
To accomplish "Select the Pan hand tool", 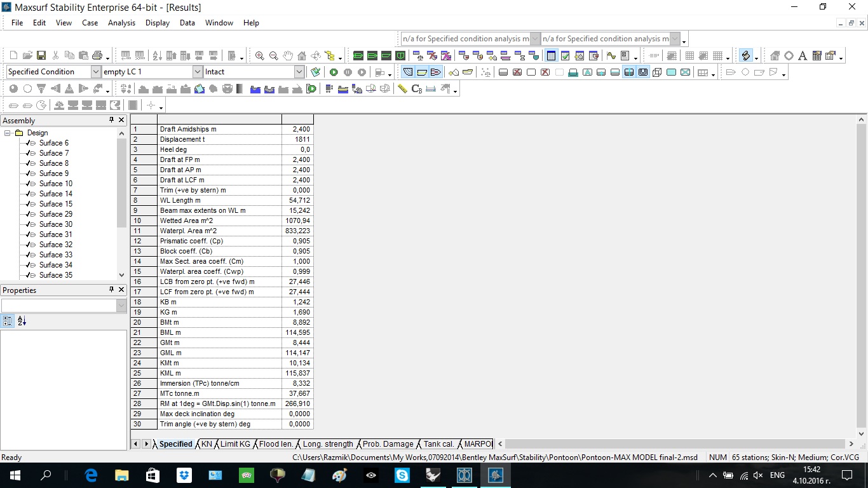I will click(x=288, y=56).
